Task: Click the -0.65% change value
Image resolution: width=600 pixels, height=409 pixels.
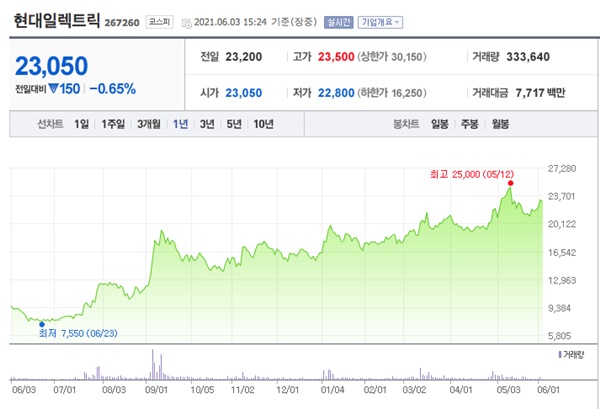Action: click(112, 89)
